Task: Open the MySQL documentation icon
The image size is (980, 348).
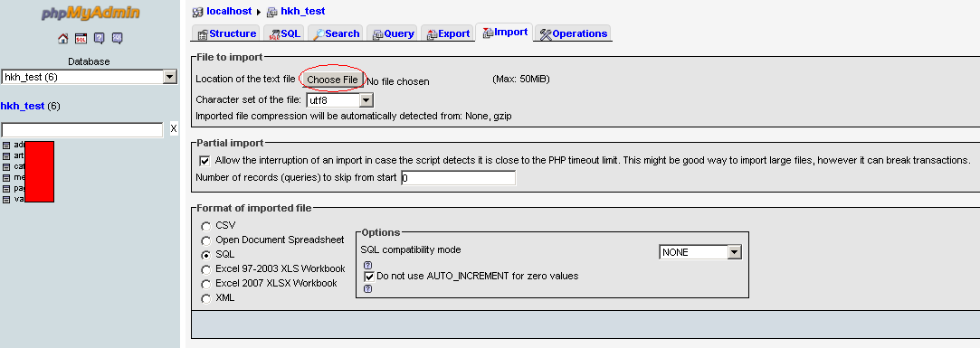Action: click(118, 38)
